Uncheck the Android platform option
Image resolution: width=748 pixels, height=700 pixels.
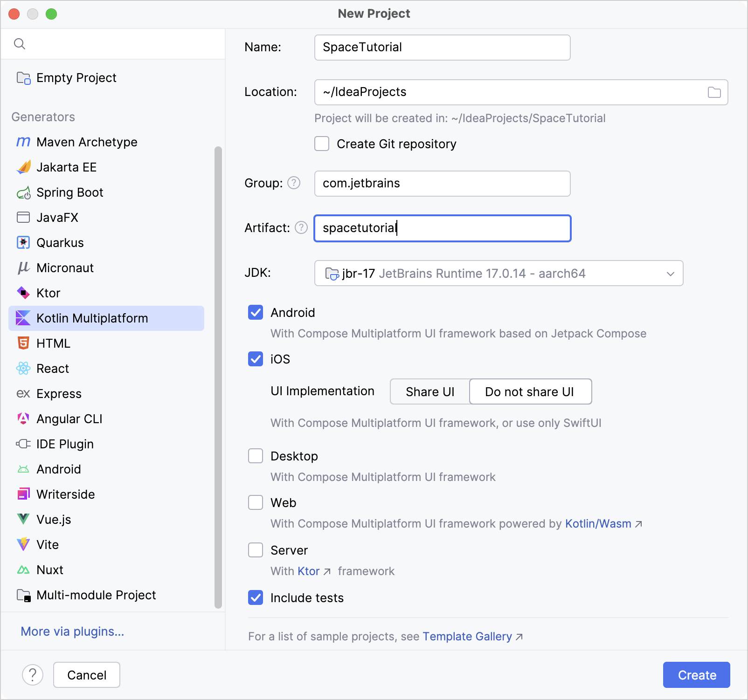(x=255, y=312)
